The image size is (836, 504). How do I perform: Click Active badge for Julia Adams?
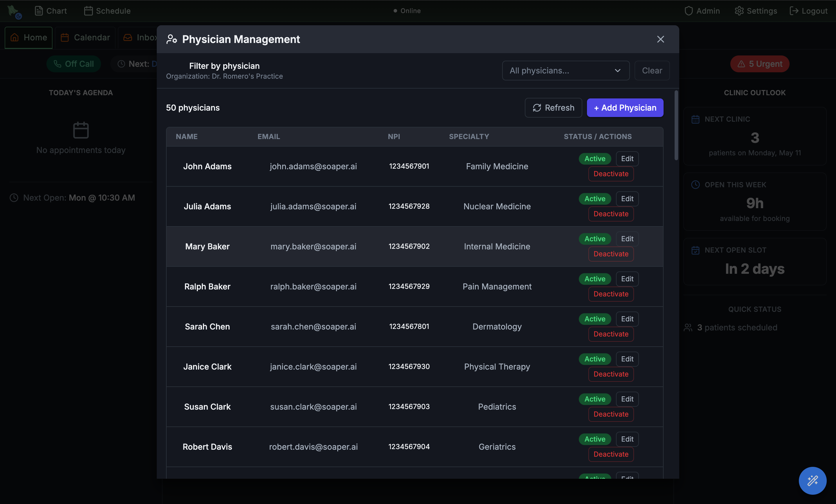point(595,199)
